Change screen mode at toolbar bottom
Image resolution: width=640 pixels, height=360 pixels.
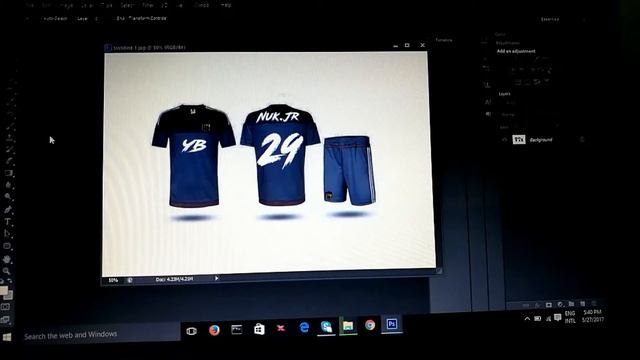click(x=5, y=320)
